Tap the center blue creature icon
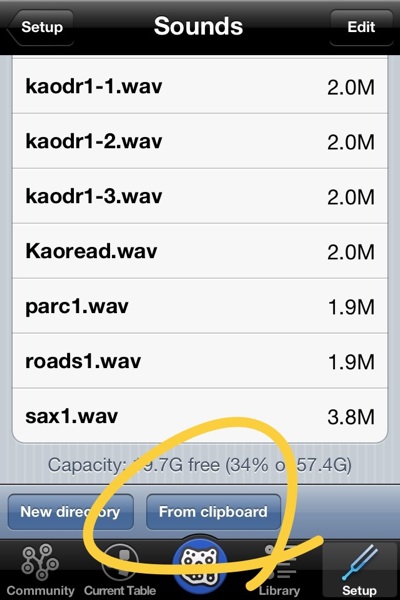Viewport: 400px width, 600px height. tap(200, 564)
